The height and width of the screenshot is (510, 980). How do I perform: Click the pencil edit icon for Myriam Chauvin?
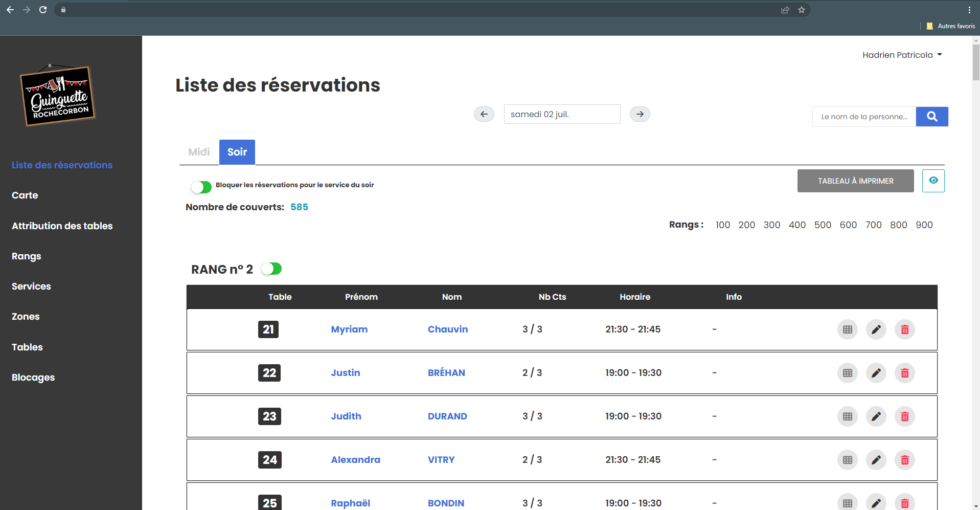tap(876, 329)
